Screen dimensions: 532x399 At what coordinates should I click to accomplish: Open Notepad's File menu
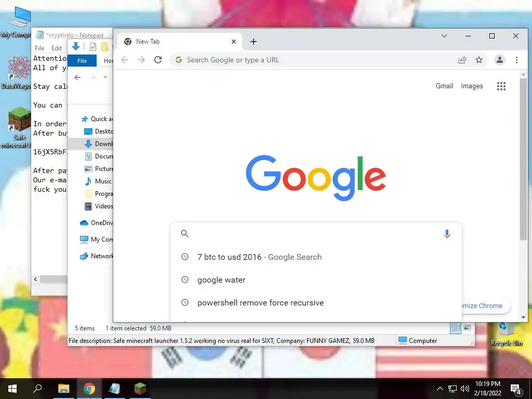(39, 48)
